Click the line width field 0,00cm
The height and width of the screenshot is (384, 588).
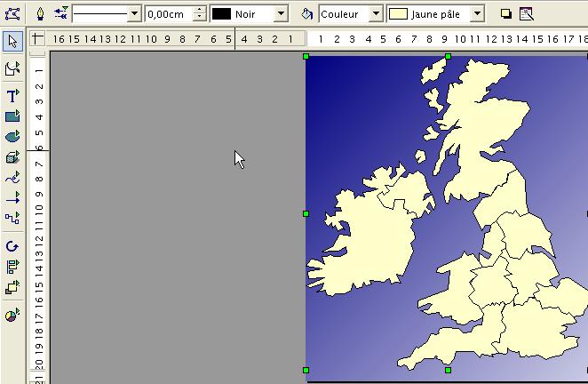tap(169, 14)
